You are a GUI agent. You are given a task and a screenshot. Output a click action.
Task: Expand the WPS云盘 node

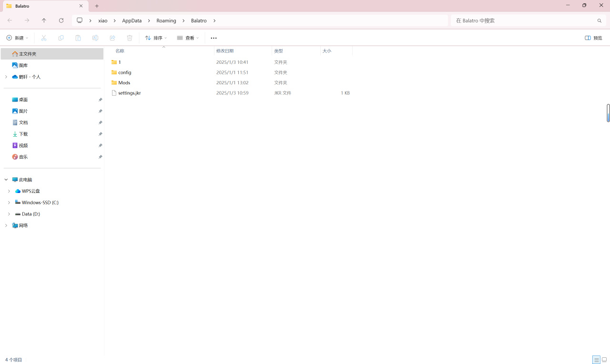point(9,191)
